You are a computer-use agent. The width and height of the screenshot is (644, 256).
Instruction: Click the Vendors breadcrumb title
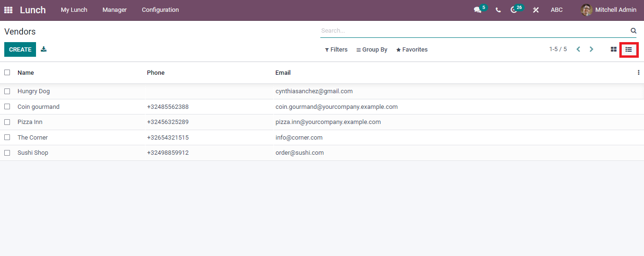20,32
